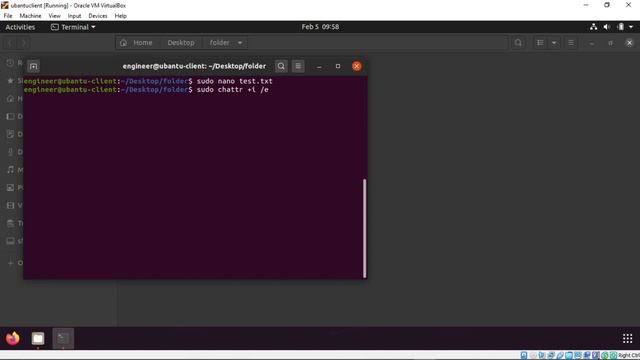Click the terminal search icon
This screenshot has width=640, height=360.
pos(281,66)
